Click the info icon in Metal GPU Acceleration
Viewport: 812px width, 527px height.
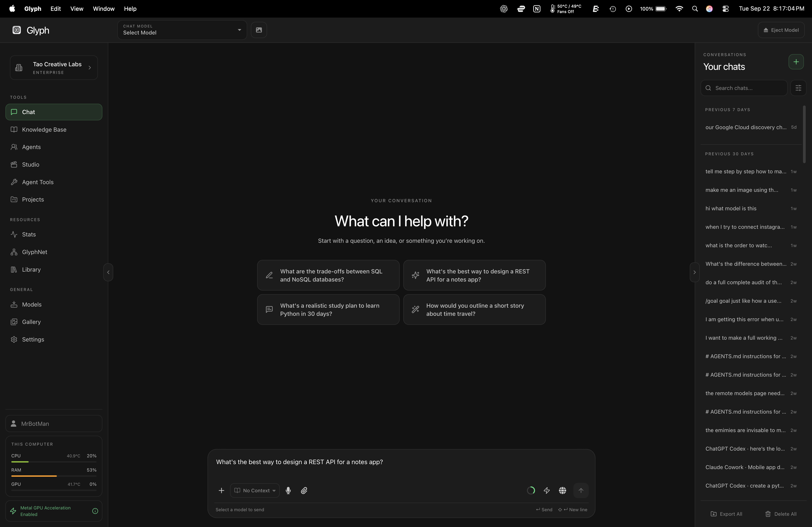(95, 511)
